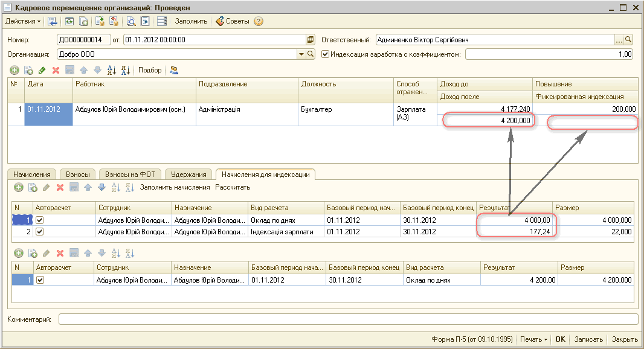
Task: Click the employees icon after Подбор
Action: coord(174,70)
